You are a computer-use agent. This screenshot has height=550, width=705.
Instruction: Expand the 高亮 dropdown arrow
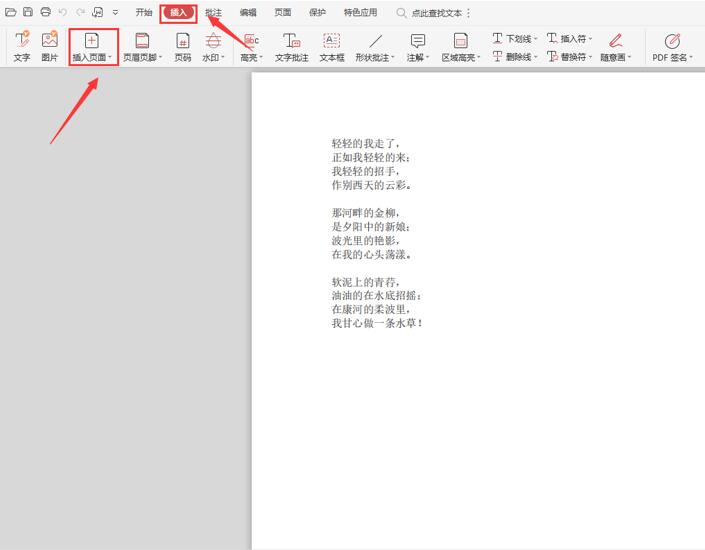[x=261, y=57]
